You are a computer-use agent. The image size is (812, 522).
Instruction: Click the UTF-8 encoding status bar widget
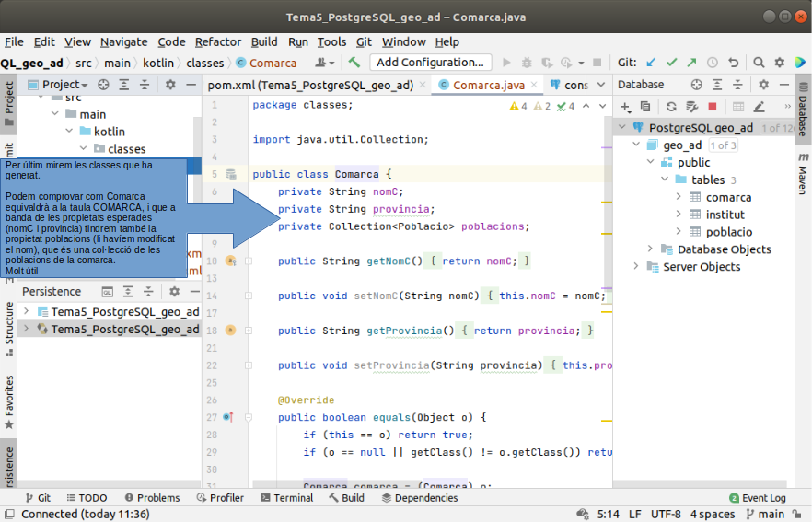click(x=666, y=515)
